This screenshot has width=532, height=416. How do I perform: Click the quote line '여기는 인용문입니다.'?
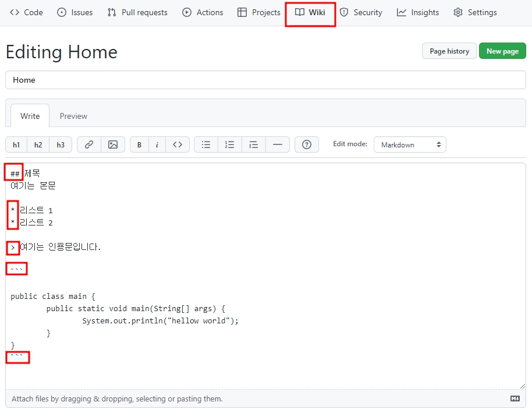pyautogui.click(x=60, y=247)
